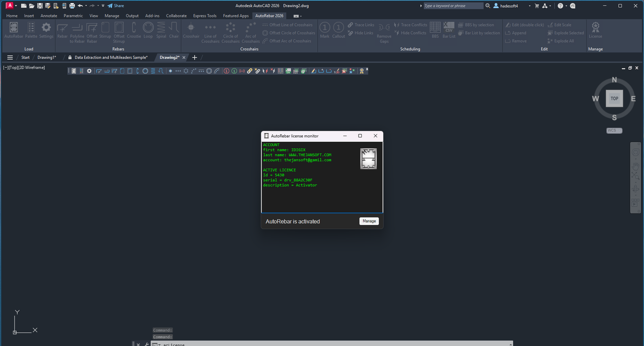
Task: Pick the Crosstie rebar tool
Action: click(x=134, y=31)
